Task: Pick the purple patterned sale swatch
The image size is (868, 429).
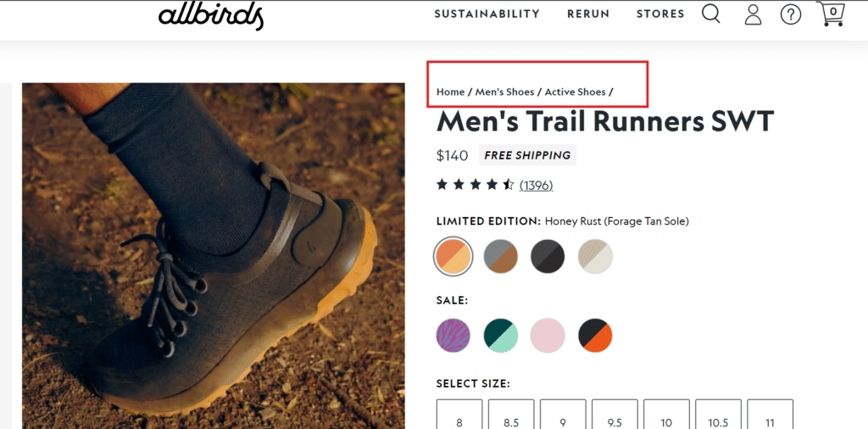Action: (453, 336)
